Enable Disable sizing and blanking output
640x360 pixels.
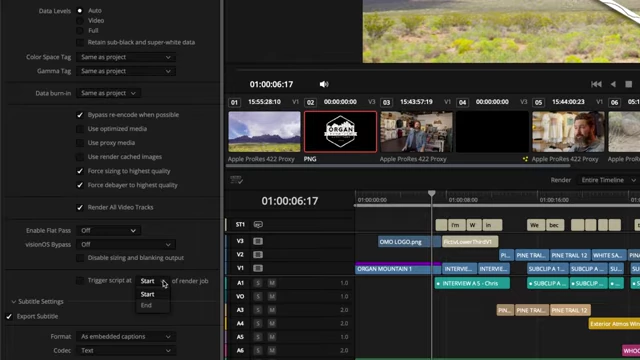80,258
